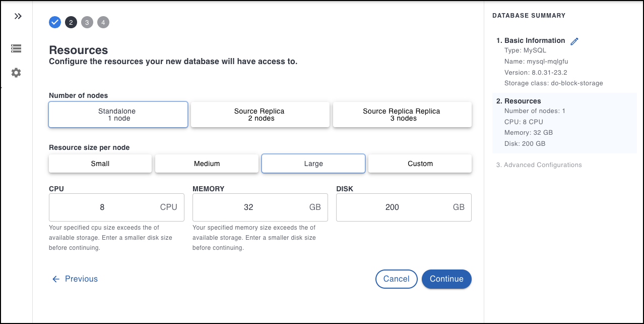This screenshot has width=644, height=324.
Task: Expand the sidebar with double chevron icon
Action: (x=18, y=16)
